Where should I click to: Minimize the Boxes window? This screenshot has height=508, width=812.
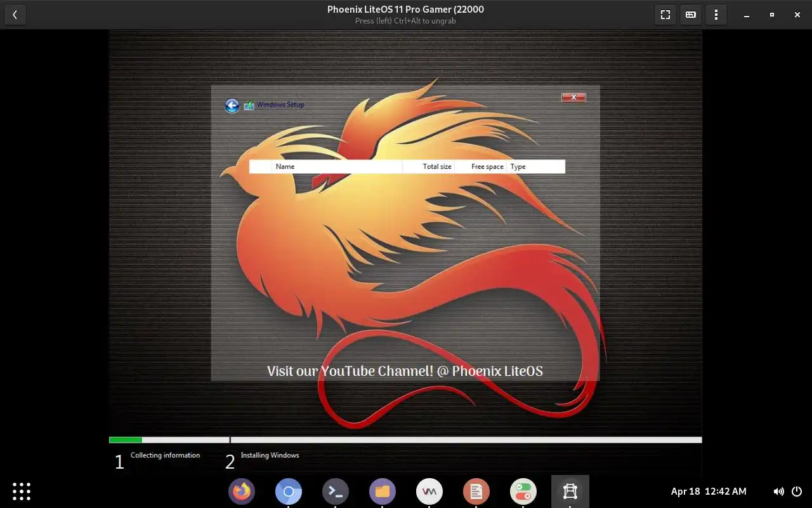pyautogui.click(x=747, y=15)
